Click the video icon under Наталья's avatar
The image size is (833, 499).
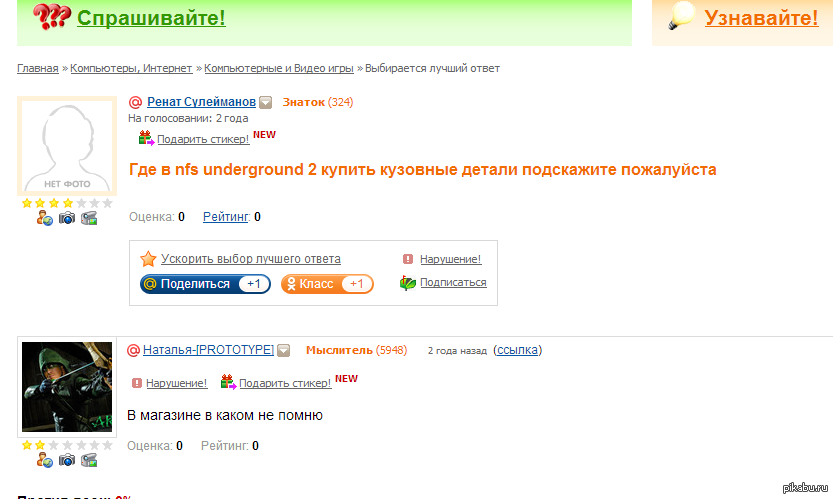[x=89, y=460]
